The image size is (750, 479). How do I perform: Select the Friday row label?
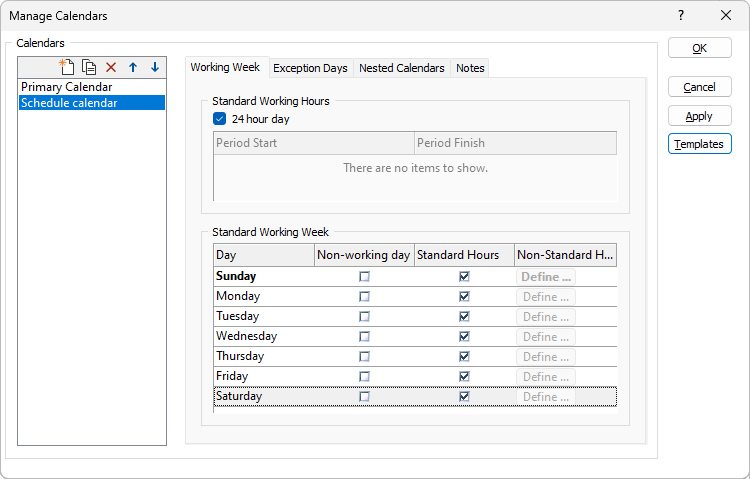232,377
